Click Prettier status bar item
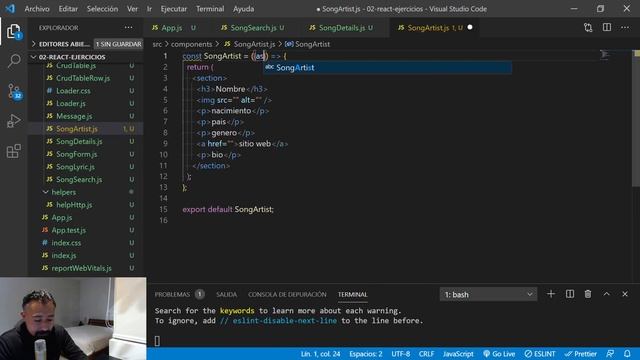Screen dimensions: 640x360 (x=581, y=354)
